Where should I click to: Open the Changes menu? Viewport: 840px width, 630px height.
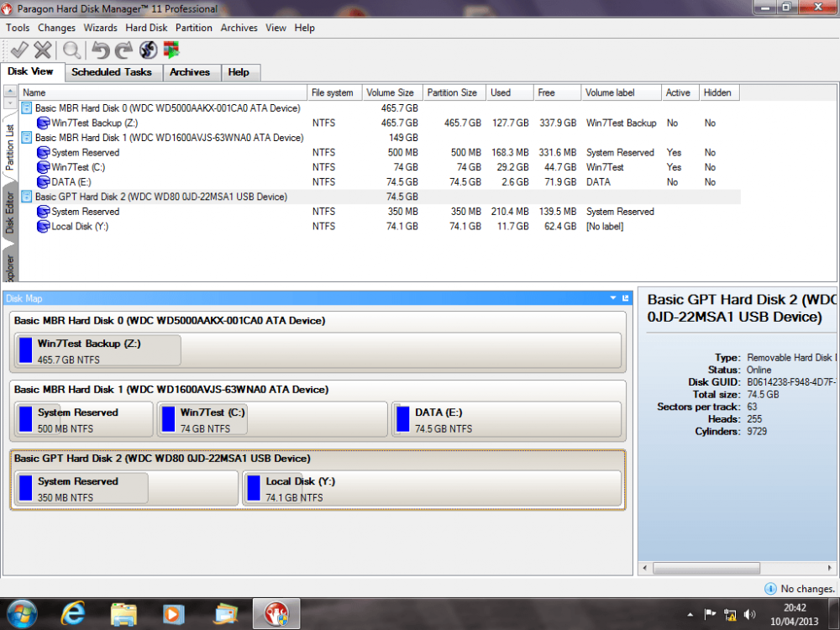tap(56, 28)
